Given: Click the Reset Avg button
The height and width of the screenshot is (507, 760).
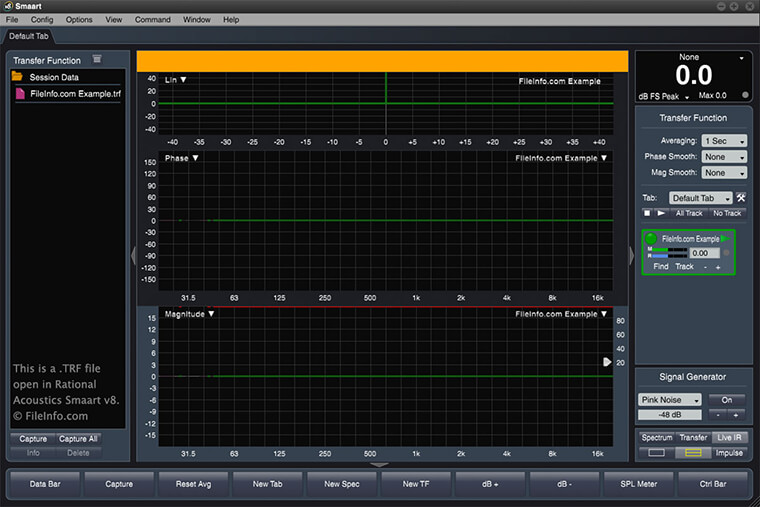Looking at the screenshot, I should (193, 484).
